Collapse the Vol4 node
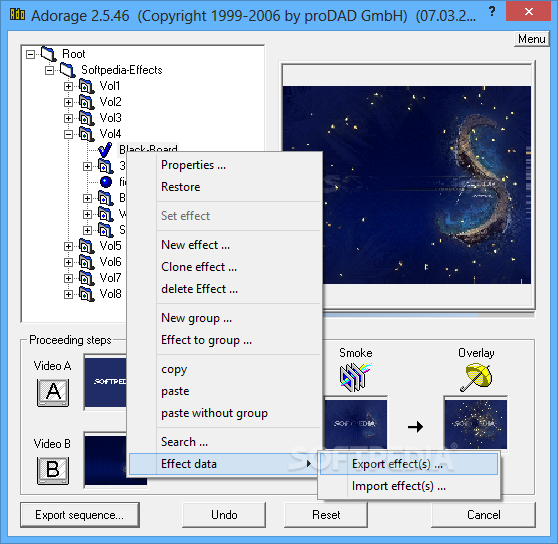Screen dimensions: 558x544 coord(68,134)
